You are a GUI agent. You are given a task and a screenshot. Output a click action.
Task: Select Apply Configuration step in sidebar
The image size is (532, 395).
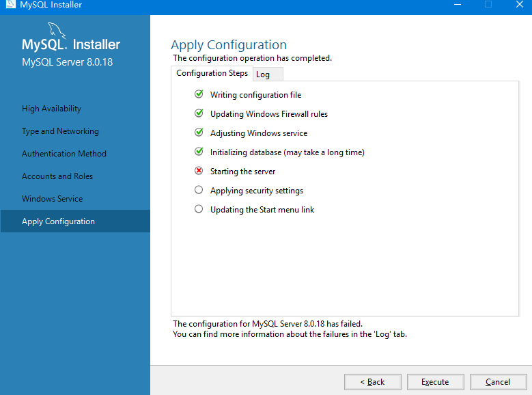(75, 221)
